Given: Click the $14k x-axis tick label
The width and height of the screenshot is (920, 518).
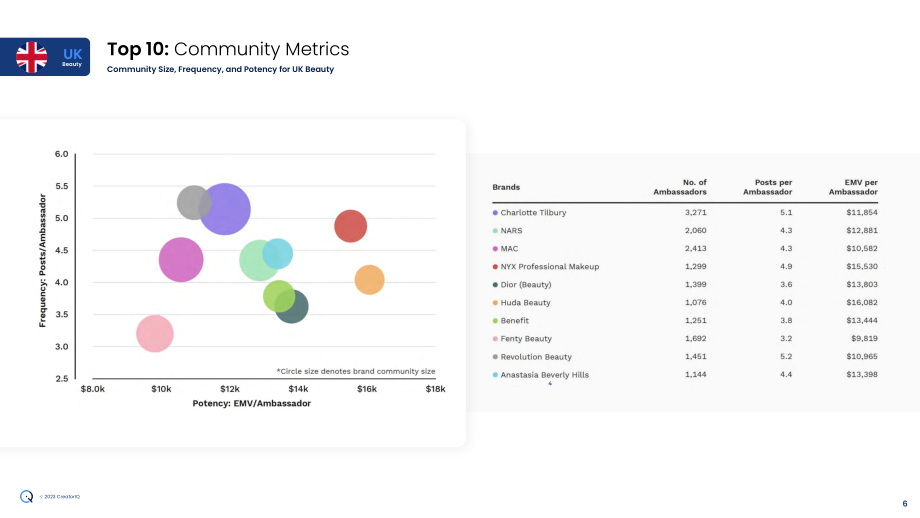Looking at the screenshot, I should (298, 389).
